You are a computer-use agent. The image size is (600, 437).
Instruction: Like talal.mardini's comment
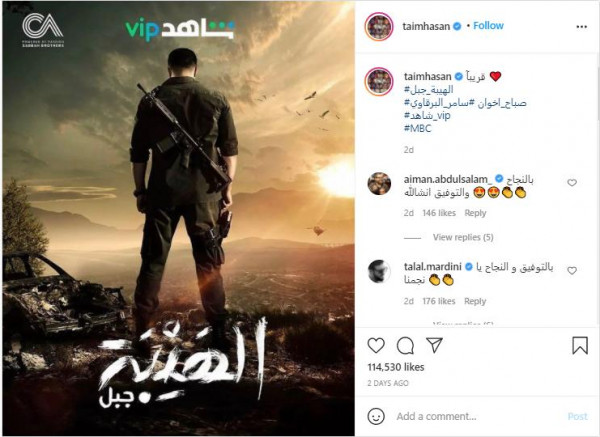(x=572, y=271)
